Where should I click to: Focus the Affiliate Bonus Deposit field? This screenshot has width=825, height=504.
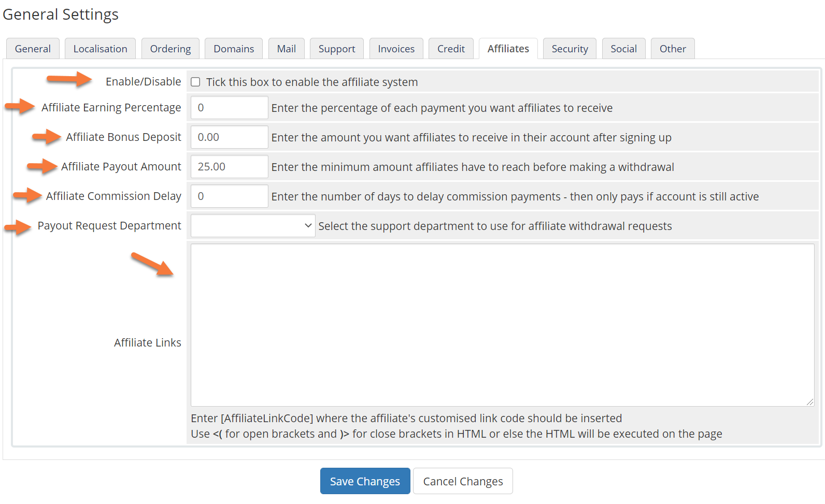229,137
